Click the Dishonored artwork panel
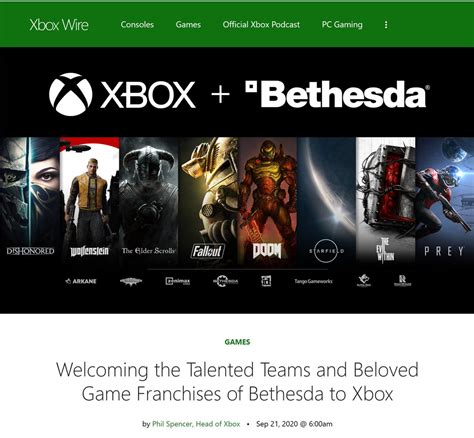The height and width of the screenshot is (438, 474). tap(30, 200)
